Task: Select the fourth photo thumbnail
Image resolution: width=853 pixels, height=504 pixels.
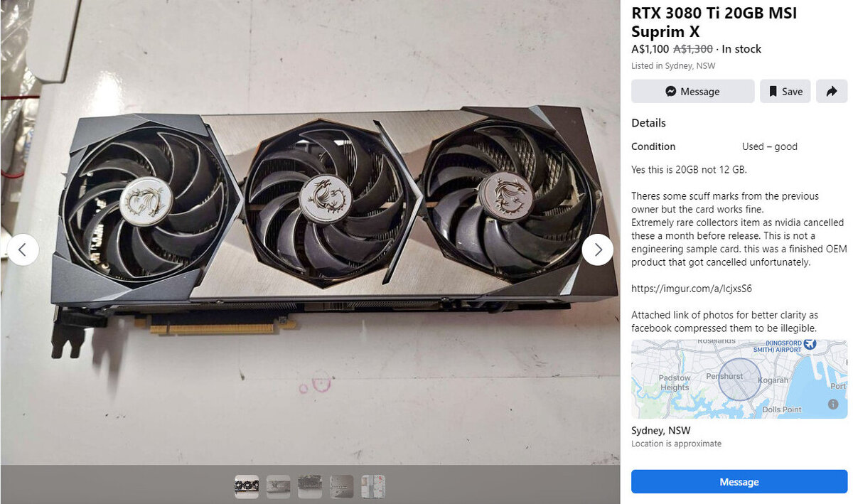Action: tap(341, 486)
